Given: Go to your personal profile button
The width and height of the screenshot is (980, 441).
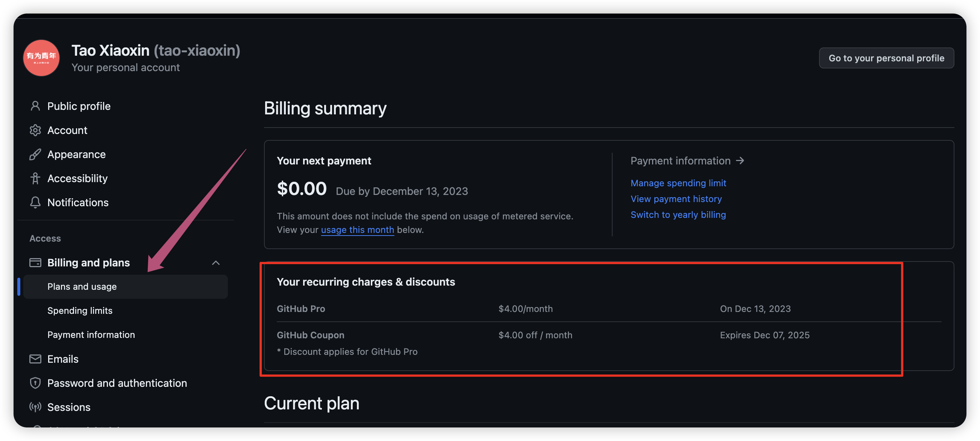Looking at the screenshot, I should (886, 58).
